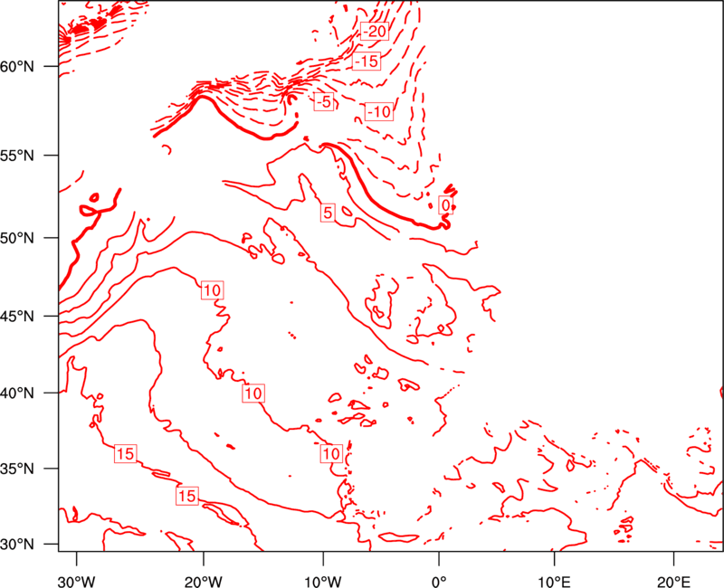The width and height of the screenshot is (724, 588).
Task: Click the southernmost 10 contour label
Action: pyautogui.click(x=331, y=454)
